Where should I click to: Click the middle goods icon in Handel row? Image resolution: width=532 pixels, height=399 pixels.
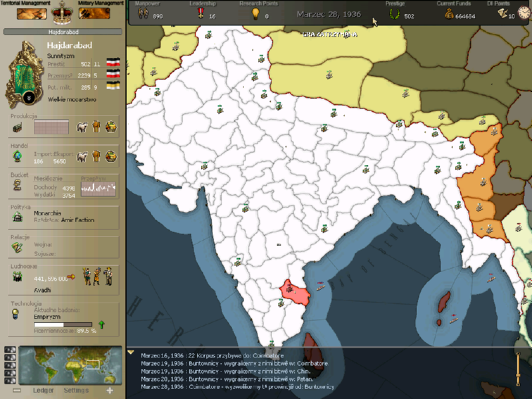tap(96, 156)
